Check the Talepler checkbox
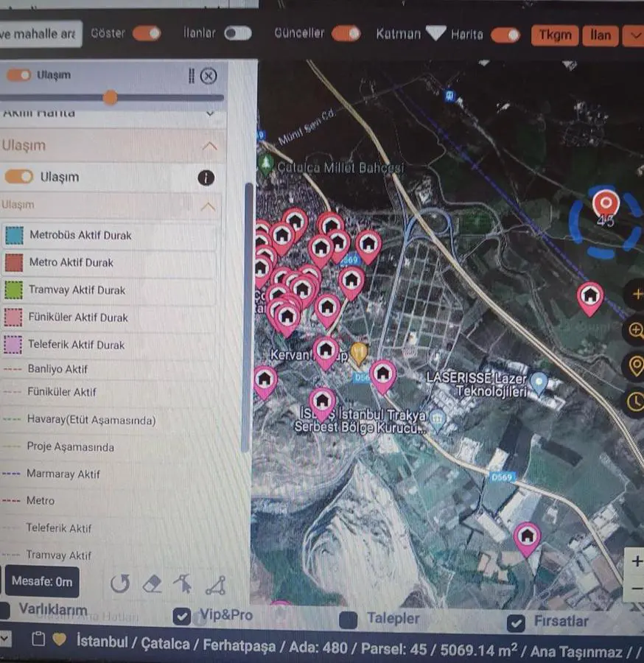This screenshot has height=663, width=644. point(349,620)
